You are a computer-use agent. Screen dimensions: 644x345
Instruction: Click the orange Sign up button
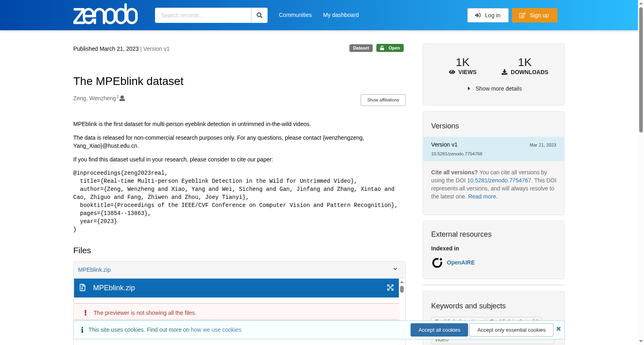pyautogui.click(x=535, y=15)
